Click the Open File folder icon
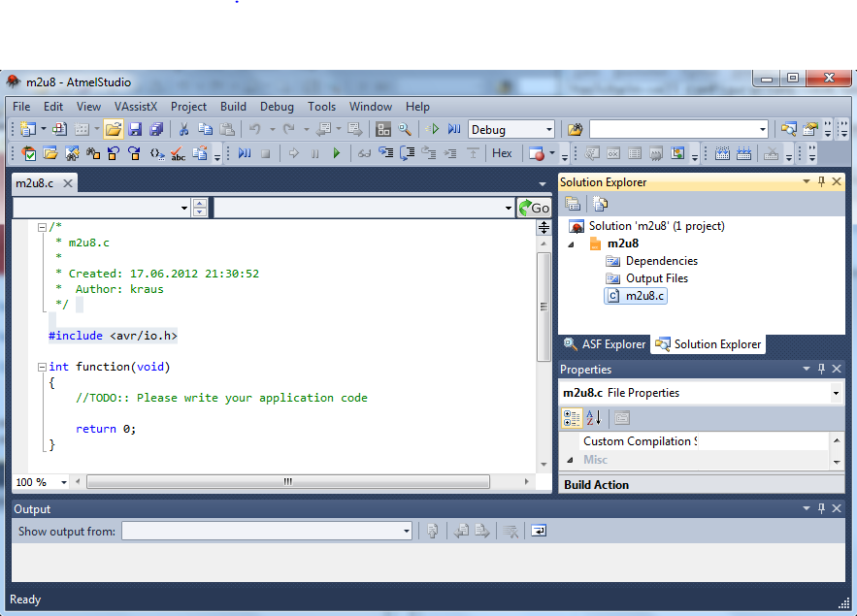The height and width of the screenshot is (616, 857). pyautogui.click(x=114, y=129)
